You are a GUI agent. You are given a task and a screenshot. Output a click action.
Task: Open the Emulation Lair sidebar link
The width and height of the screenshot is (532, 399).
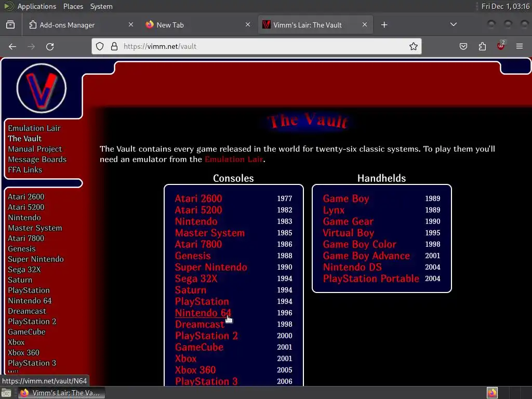coord(34,128)
